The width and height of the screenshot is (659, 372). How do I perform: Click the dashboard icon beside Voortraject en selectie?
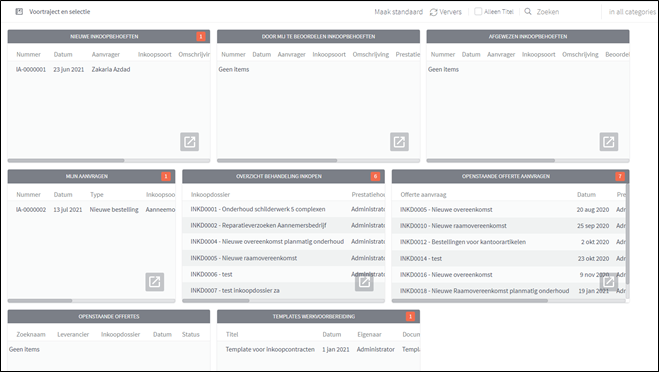tap(19, 12)
